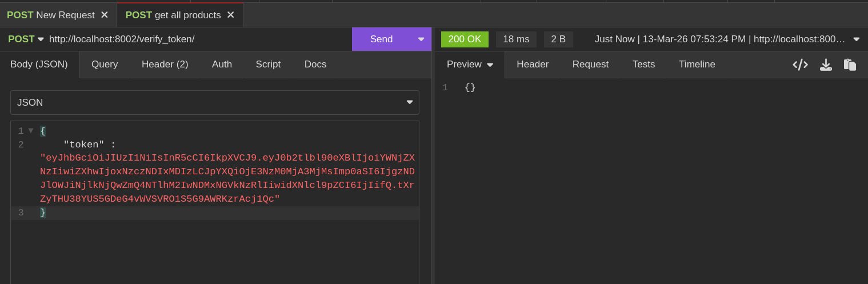Open the response Tests tab

(x=643, y=65)
